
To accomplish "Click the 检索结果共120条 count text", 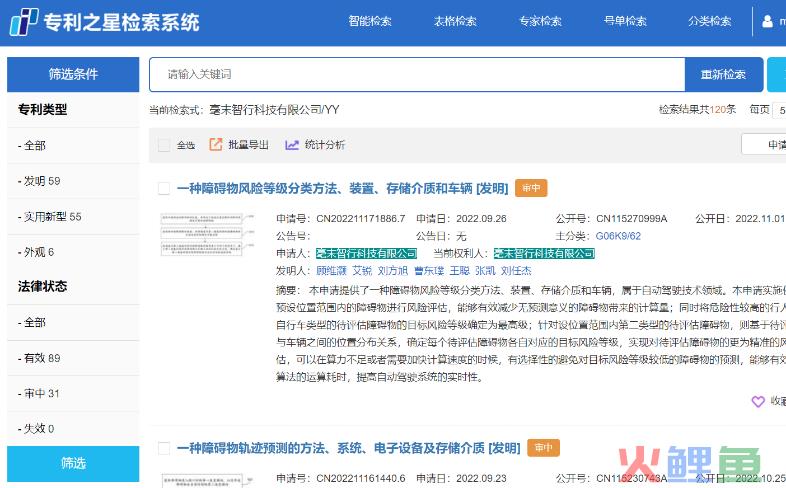I will click(x=697, y=109).
